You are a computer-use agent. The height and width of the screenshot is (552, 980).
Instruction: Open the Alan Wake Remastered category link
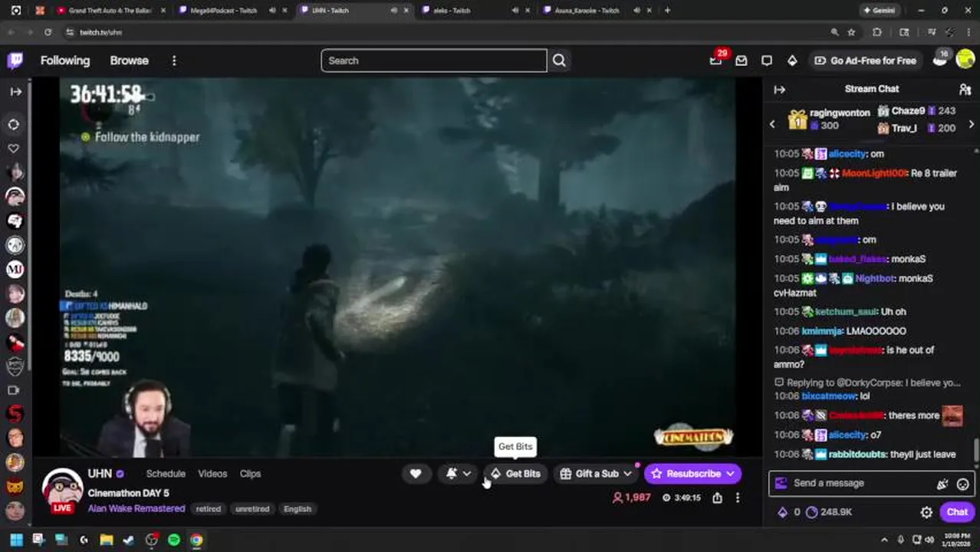[136, 509]
